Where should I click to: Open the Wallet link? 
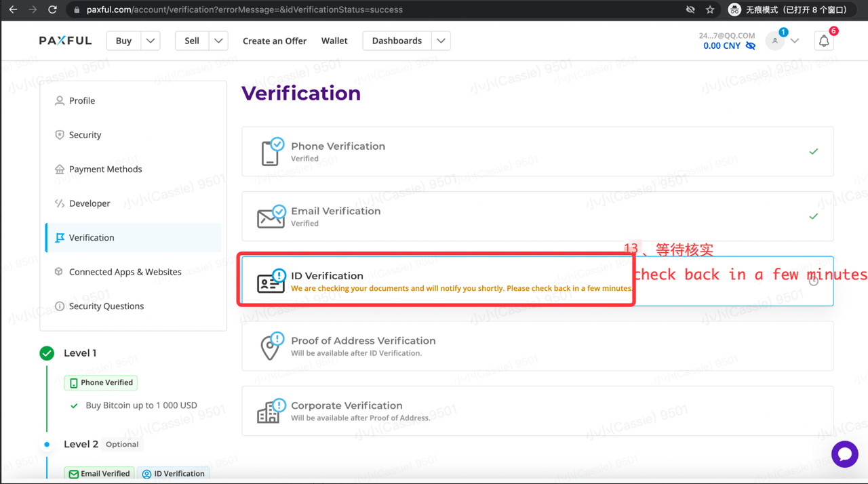click(x=334, y=41)
